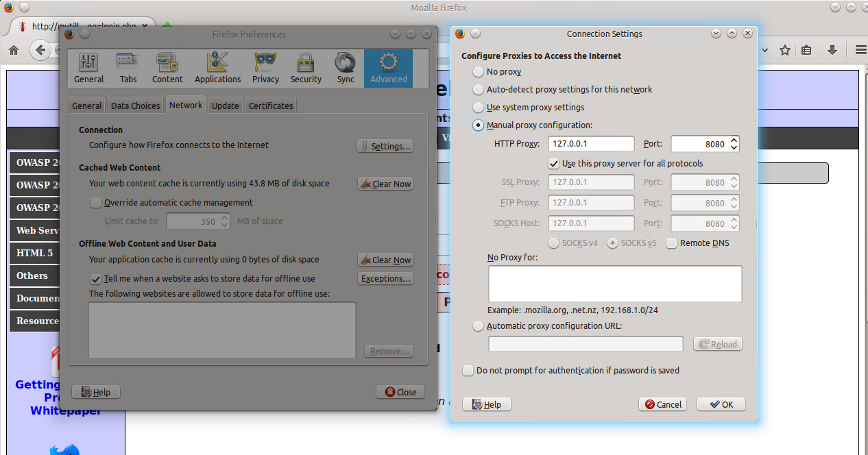Choose Use system proxy settings

tap(479, 108)
